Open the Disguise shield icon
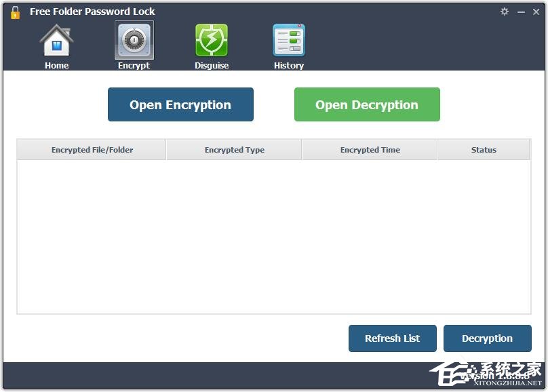Viewport: 548px width, 392px height. click(x=212, y=40)
